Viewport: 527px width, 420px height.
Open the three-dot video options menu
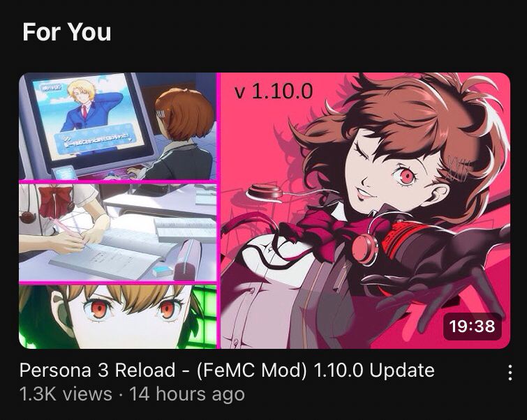(x=510, y=373)
